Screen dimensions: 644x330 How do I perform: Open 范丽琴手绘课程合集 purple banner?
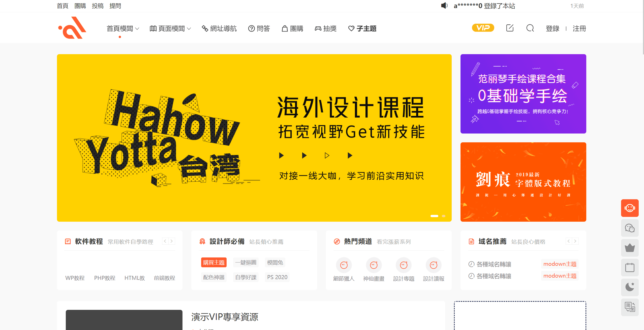tap(523, 94)
